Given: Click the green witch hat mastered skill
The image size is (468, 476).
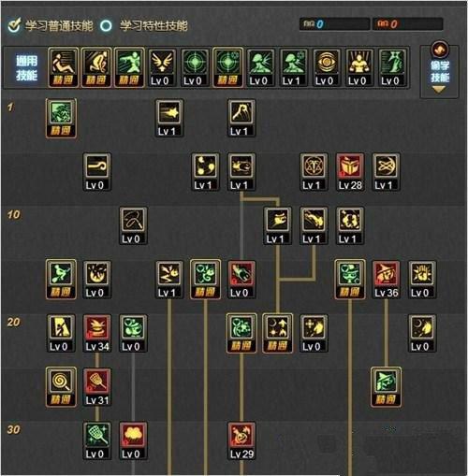Looking at the screenshot, I should pyautogui.click(x=386, y=387).
